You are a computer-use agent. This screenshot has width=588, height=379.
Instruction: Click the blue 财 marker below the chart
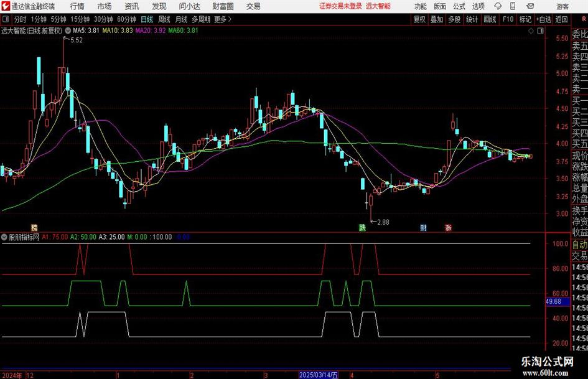423,227
